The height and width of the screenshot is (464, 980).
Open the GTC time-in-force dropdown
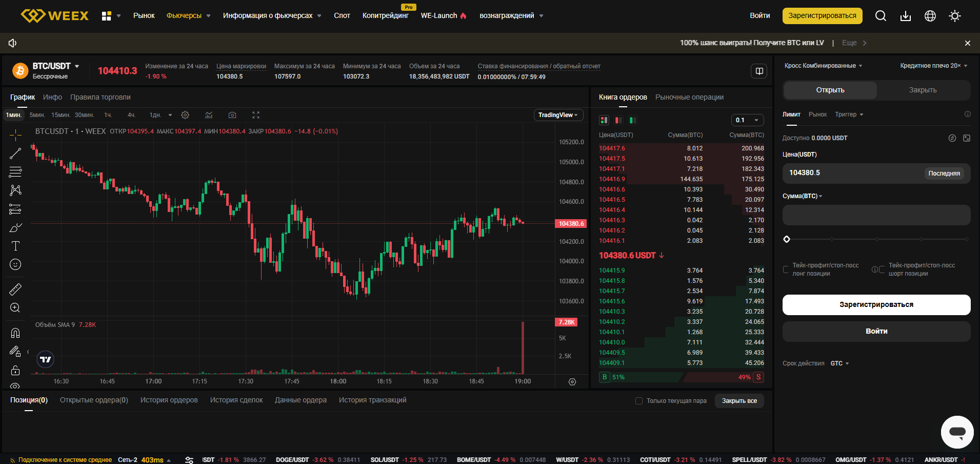pos(839,363)
